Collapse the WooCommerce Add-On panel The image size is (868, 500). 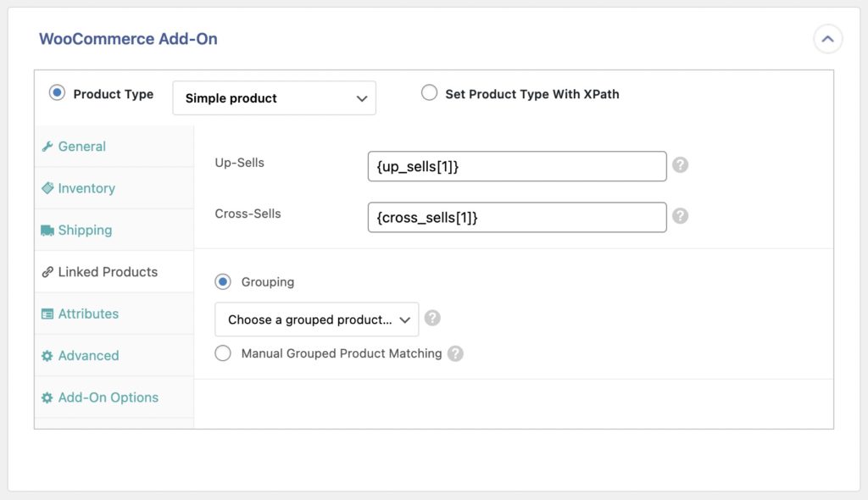coord(828,38)
